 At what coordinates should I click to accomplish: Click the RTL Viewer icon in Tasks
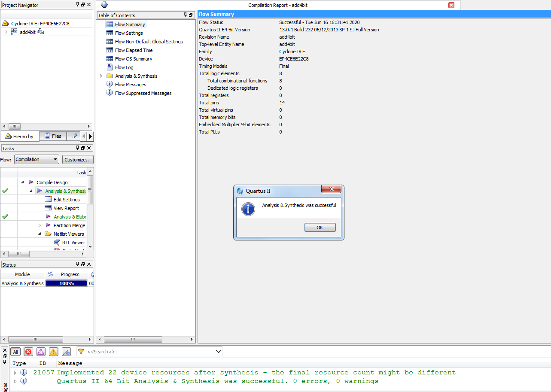pyautogui.click(x=57, y=243)
